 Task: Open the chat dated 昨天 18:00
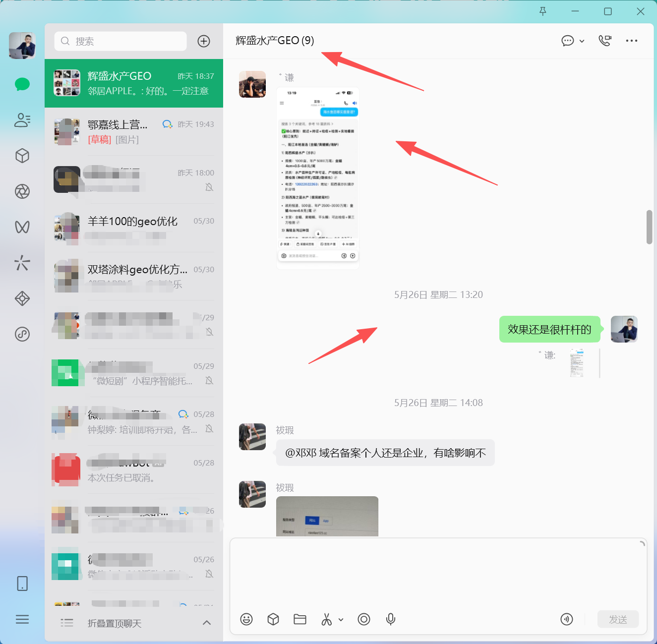[134, 180]
